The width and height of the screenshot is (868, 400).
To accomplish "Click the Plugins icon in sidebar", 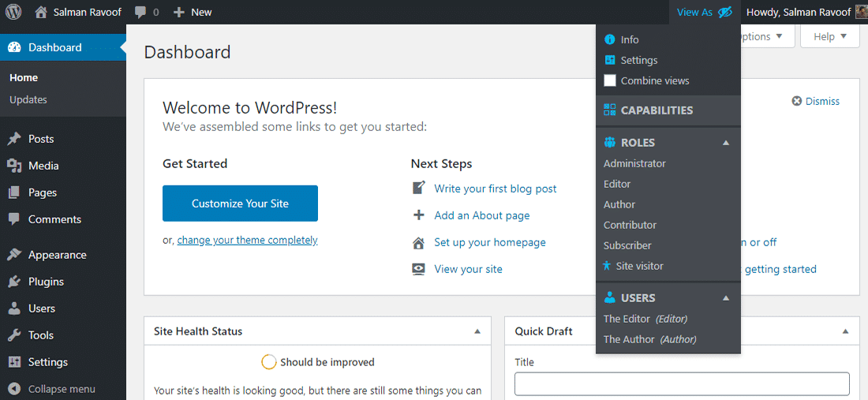I will point(14,282).
